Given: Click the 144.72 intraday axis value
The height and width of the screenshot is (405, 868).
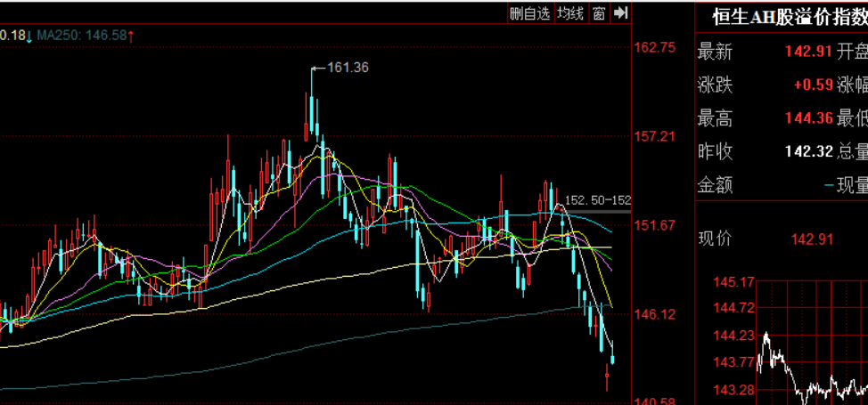Looking at the screenshot, I should coord(734,308).
